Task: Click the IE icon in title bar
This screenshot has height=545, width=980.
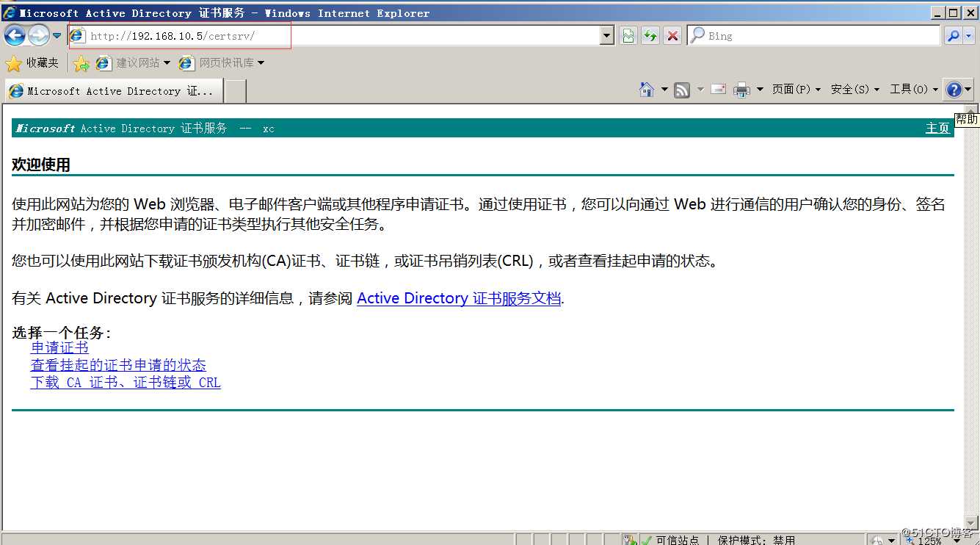Action: click(x=10, y=12)
